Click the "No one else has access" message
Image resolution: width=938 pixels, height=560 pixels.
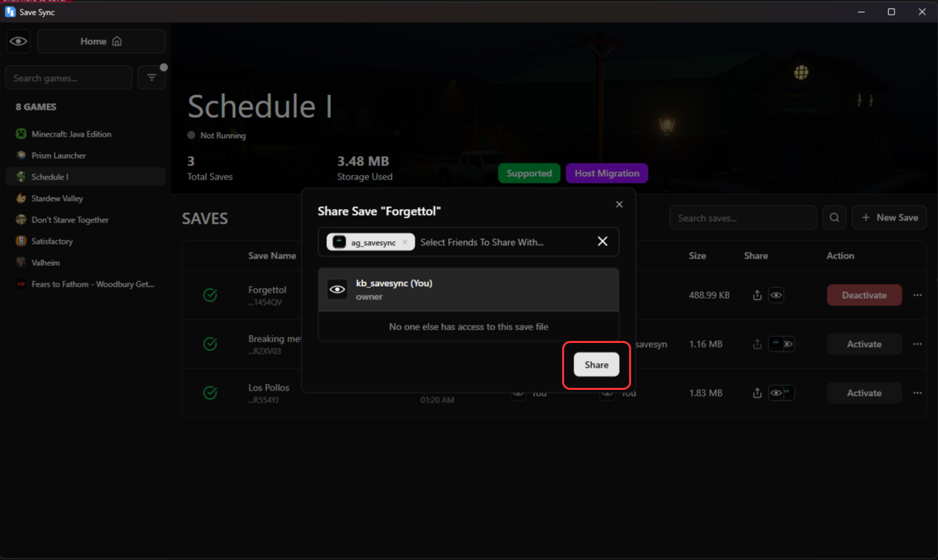click(468, 327)
